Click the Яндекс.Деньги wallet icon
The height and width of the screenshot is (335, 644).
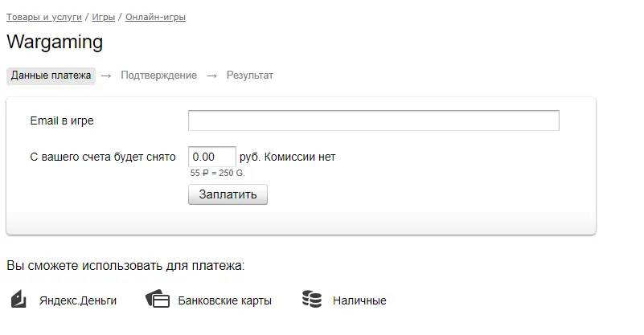coord(18,299)
